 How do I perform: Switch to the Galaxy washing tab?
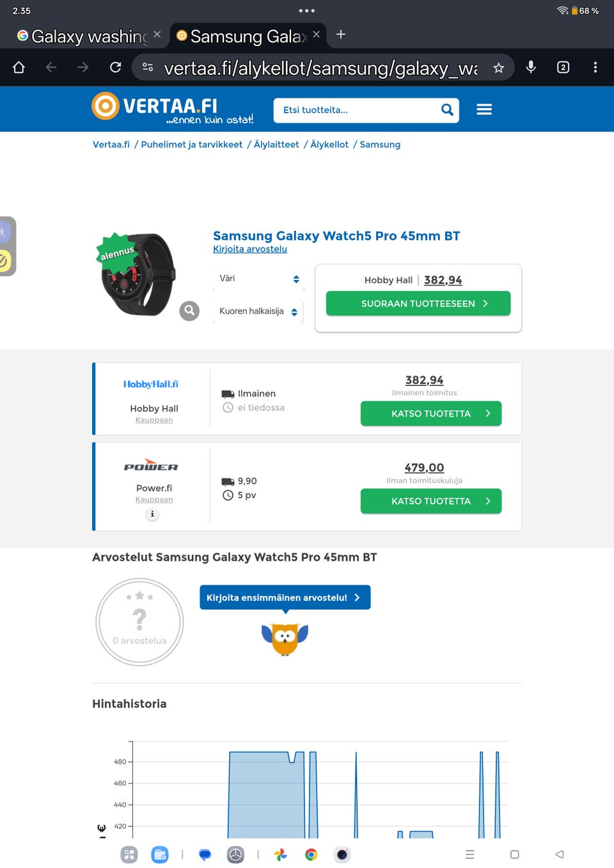click(83, 36)
